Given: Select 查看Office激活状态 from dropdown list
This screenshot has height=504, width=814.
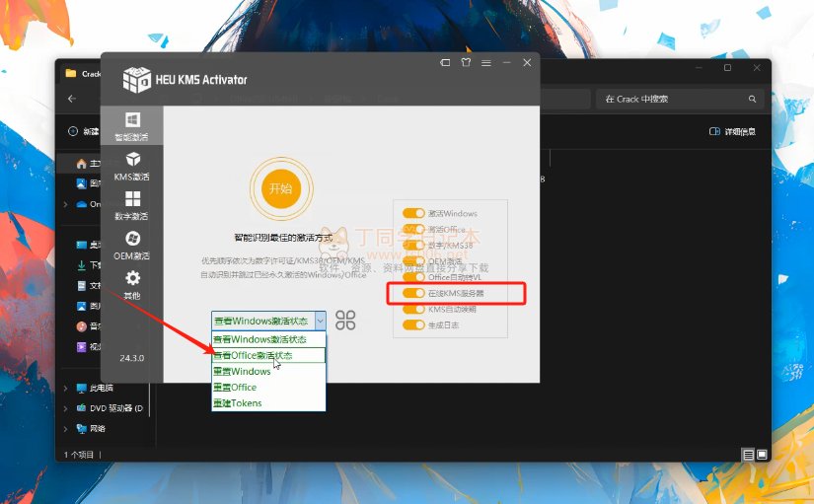Looking at the screenshot, I should point(267,355).
